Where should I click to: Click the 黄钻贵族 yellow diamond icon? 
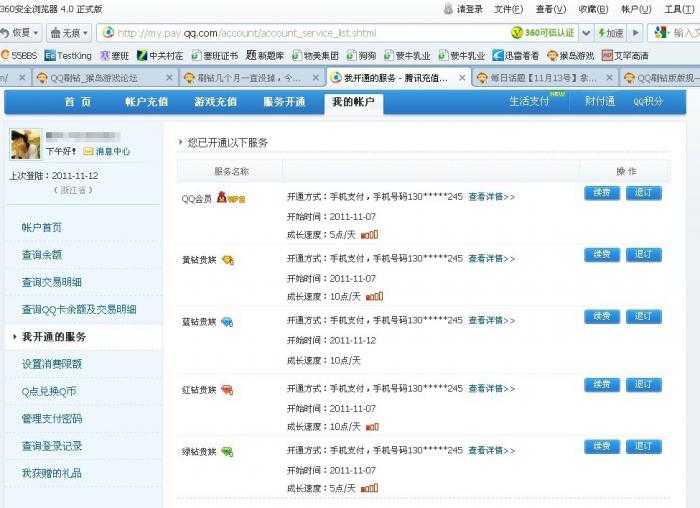[x=228, y=260]
